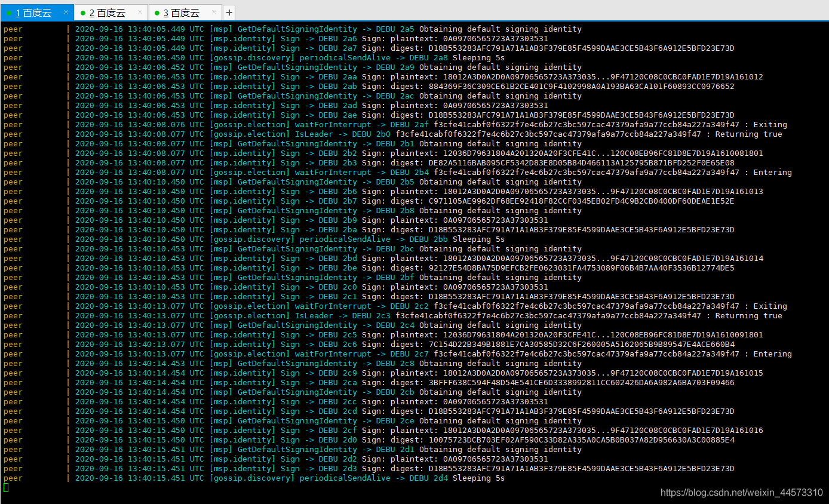This screenshot has width=829, height=504.
Task: Click plaintext ending '19A1610081801' on DEBU 2b2 line
Action: click(x=603, y=153)
